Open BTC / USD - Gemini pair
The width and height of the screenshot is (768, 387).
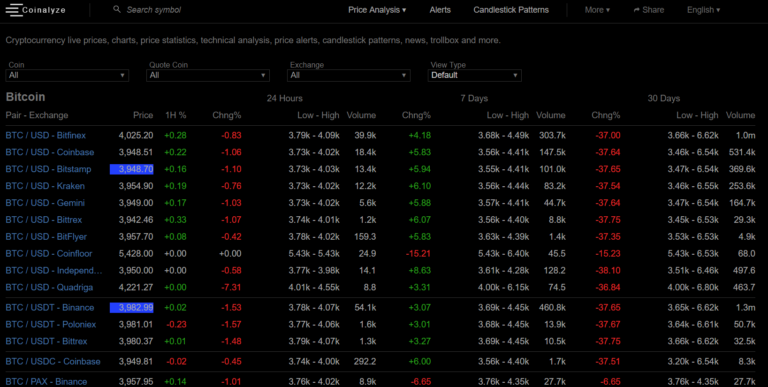pos(45,203)
